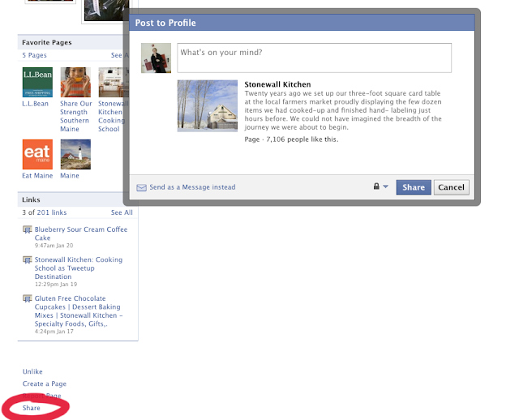This screenshot has height=420, width=519.
Task: Click Share Our Strength Southern Maine link
Action: point(75,116)
